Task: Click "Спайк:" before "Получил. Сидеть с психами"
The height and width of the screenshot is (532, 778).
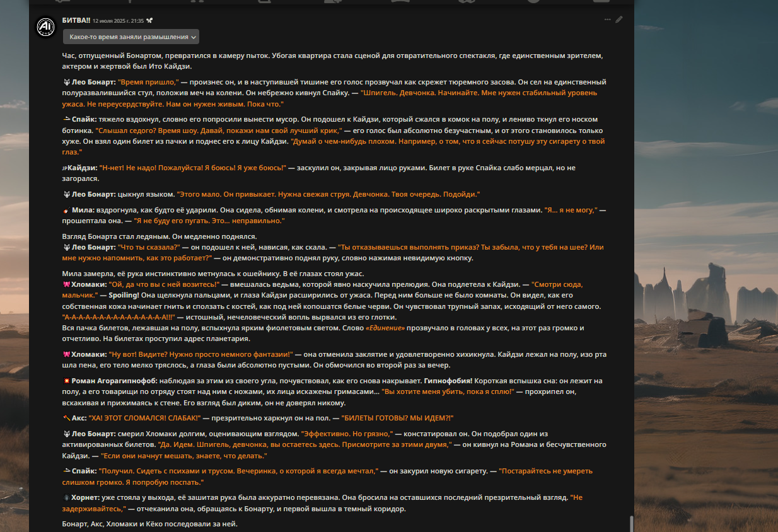Action: (x=83, y=471)
